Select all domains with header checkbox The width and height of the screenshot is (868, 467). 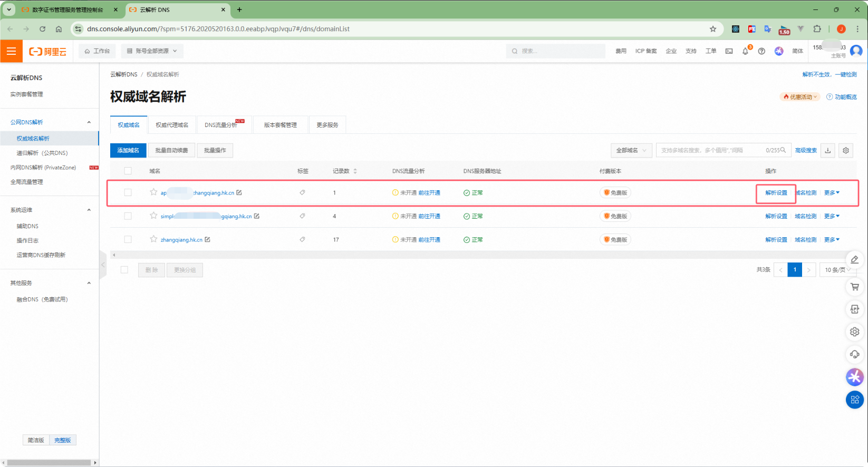pos(128,171)
